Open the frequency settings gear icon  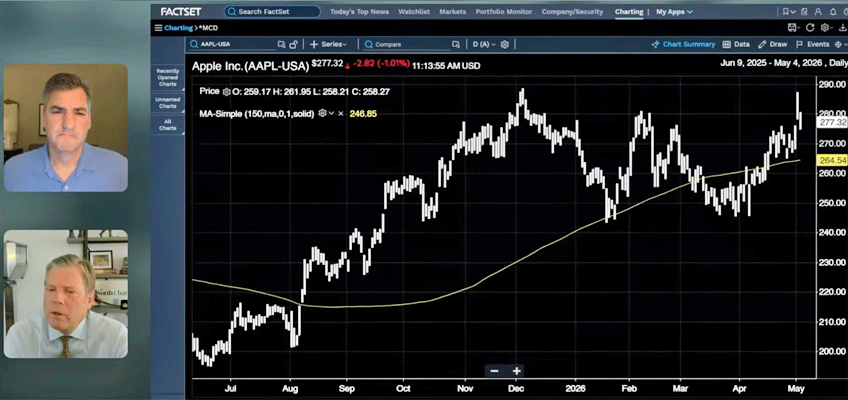click(x=505, y=44)
